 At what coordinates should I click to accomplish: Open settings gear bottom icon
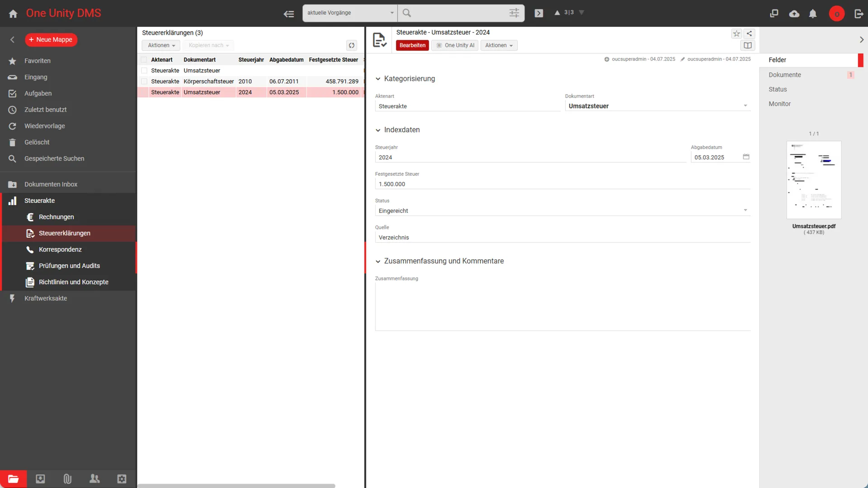pyautogui.click(x=122, y=479)
